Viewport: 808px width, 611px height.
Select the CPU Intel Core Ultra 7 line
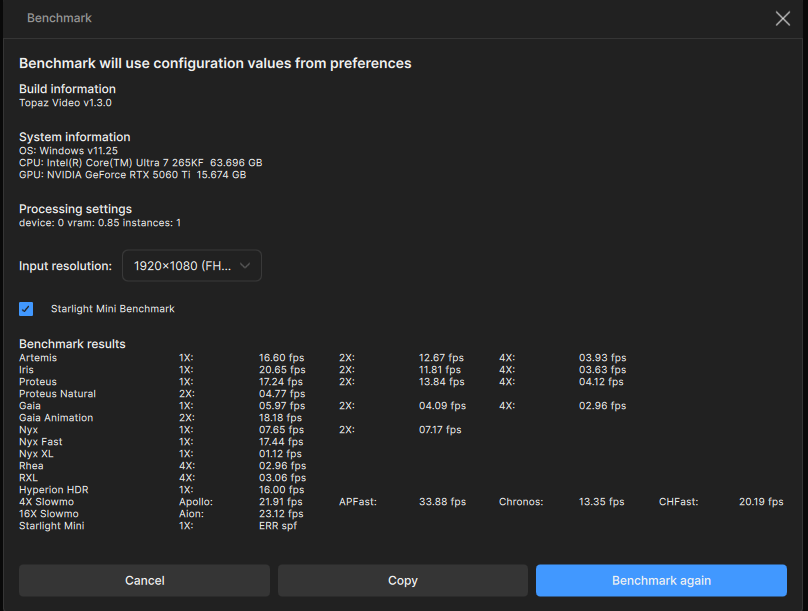click(x=140, y=162)
